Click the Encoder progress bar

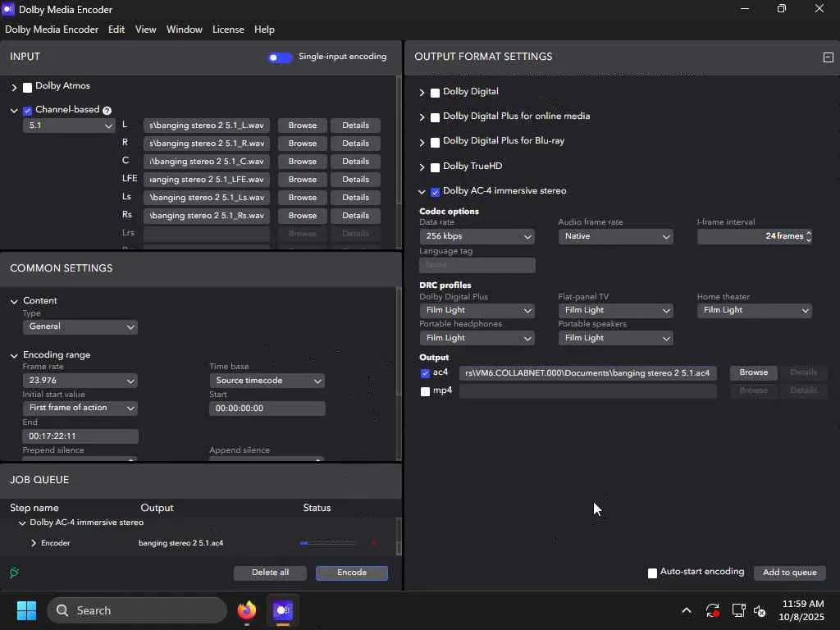pyautogui.click(x=327, y=543)
